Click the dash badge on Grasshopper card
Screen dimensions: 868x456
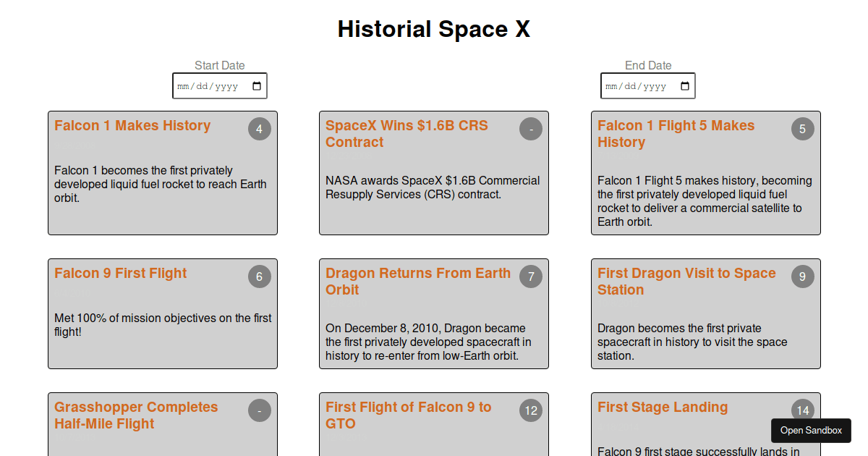pyautogui.click(x=260, y=410)
